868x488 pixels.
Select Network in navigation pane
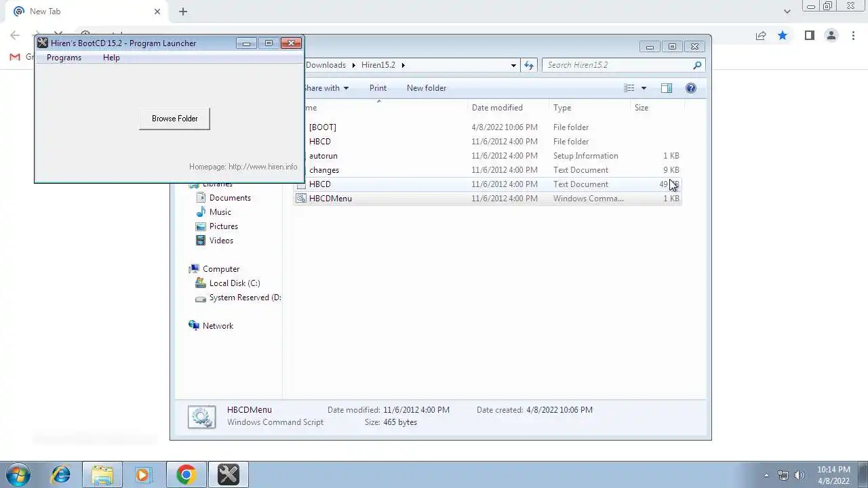[218, 326]
